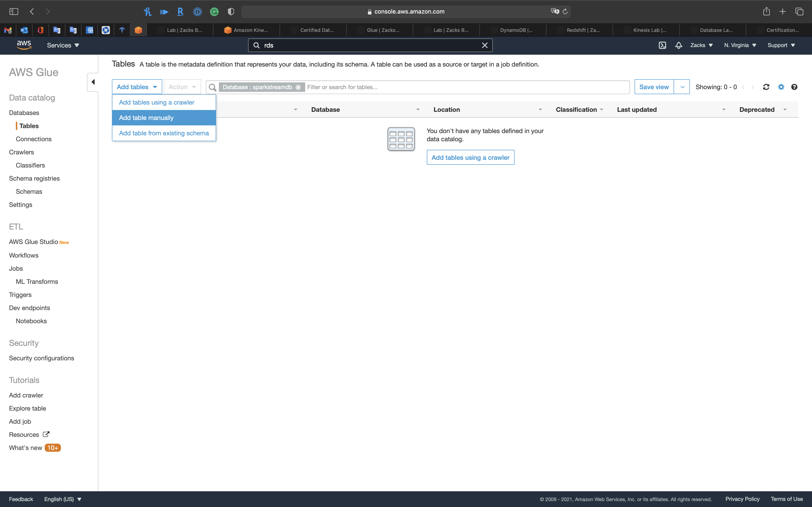Open the Zacks account menu
Viewport: 812px width, 507px height.
[x=701, y=45]
